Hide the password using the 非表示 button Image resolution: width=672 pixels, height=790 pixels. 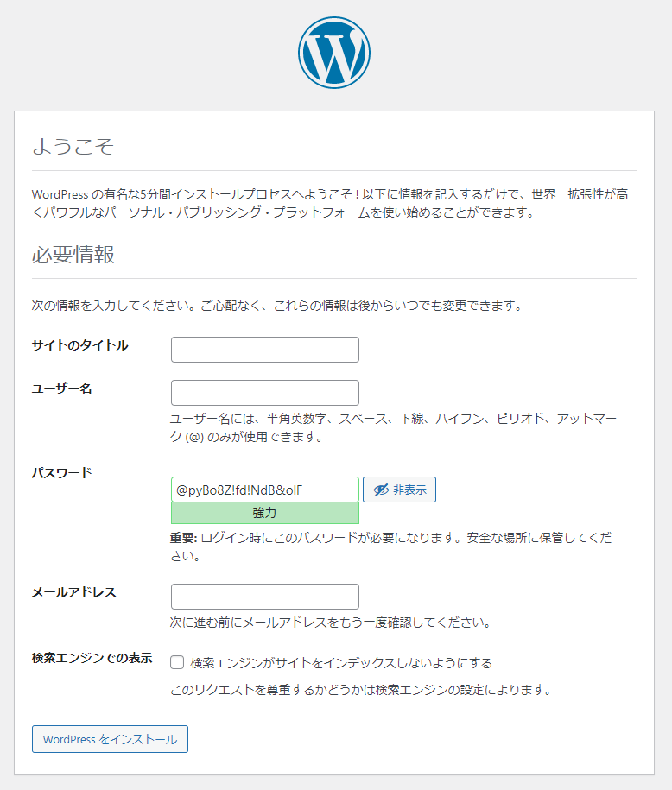(x=399, y=490)
